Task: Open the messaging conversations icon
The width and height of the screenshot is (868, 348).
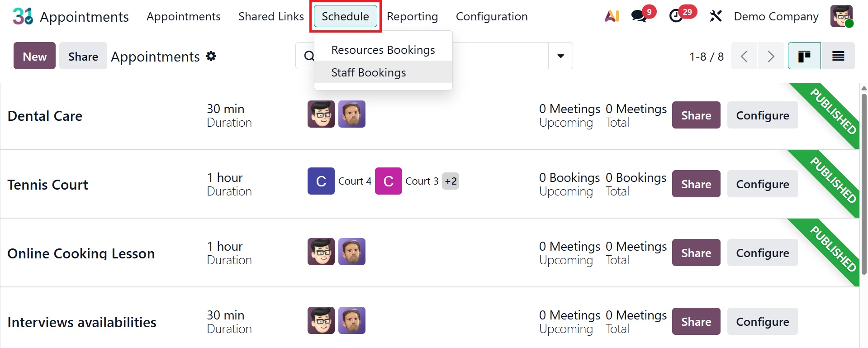Action: (638, 16)
